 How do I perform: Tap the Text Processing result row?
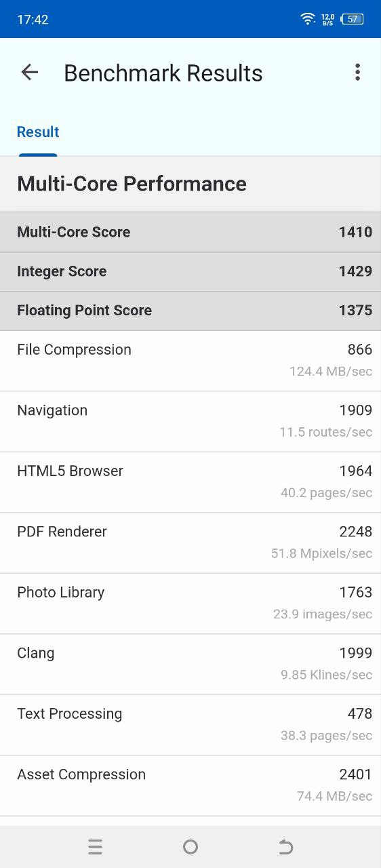click(x=190, y=725)
